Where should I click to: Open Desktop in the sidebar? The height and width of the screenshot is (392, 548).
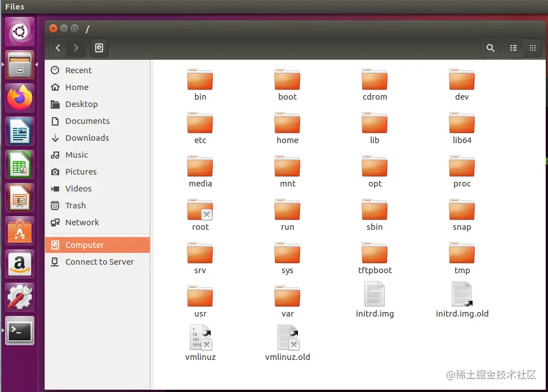(x=97, y=104)
